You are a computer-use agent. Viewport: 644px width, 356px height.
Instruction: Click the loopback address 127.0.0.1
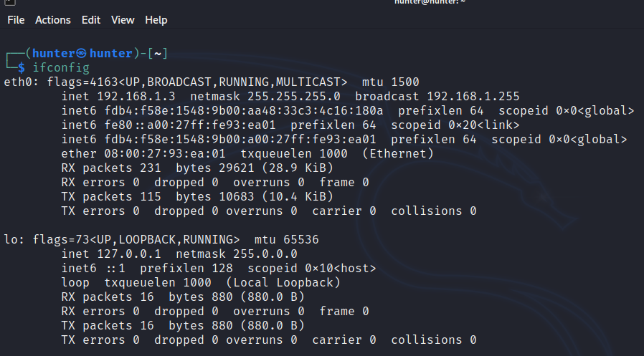(129, 254)
